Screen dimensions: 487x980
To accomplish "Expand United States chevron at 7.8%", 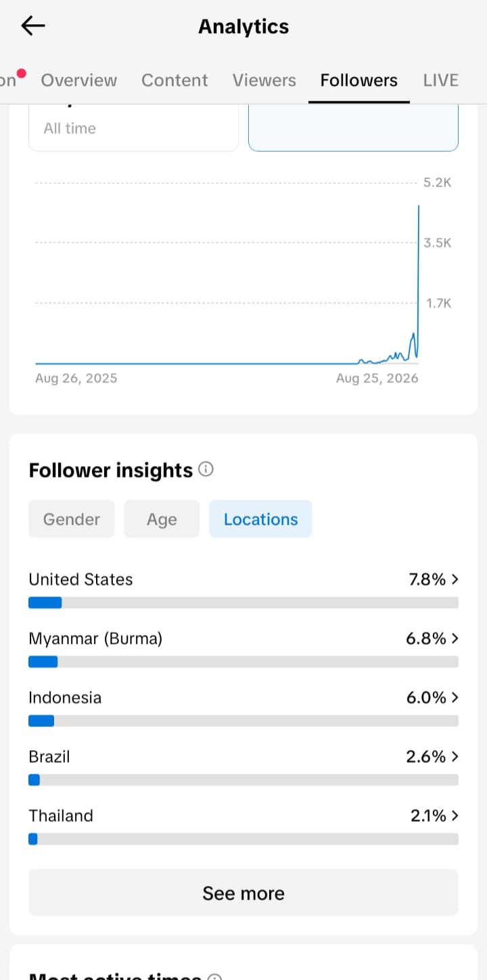I will [455, 580].
